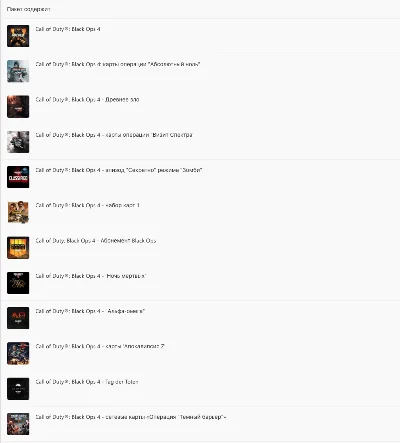Open the 'набор карт 1' item thumbnail
The image size is (400, 443).
pos(18,212)
